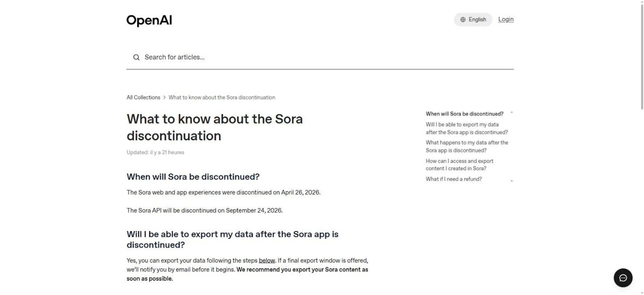Image resolution: width=644 pixels, height=295 pixels.
Task: Click the breadcrumb chevron after All Collections
Action: point(164,97)
